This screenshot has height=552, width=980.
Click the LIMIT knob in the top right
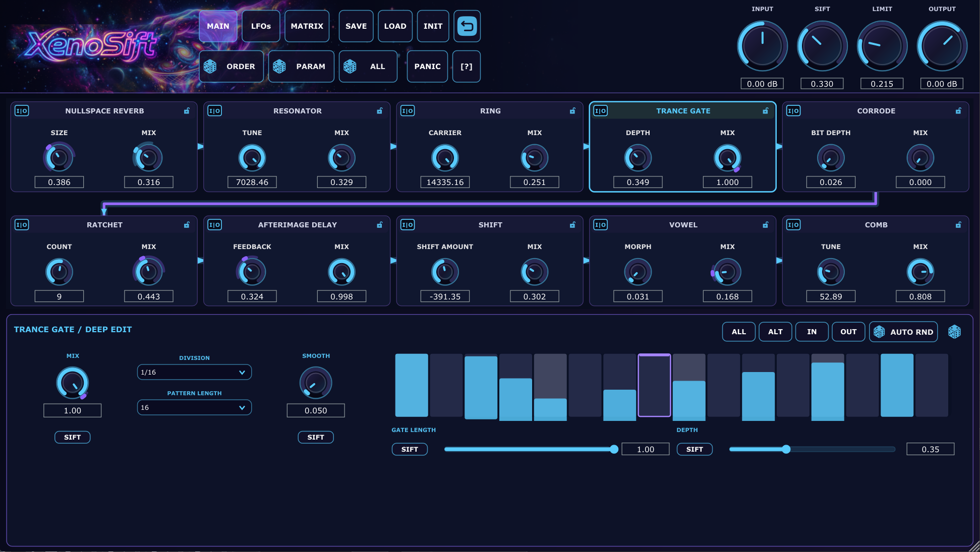point(882,46)
